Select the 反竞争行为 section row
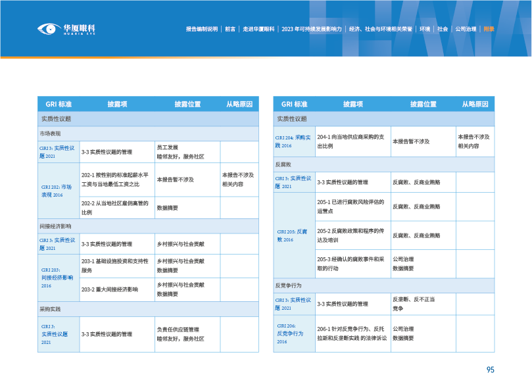The height and width of the screenshot is (392, 532). (384, 285)
